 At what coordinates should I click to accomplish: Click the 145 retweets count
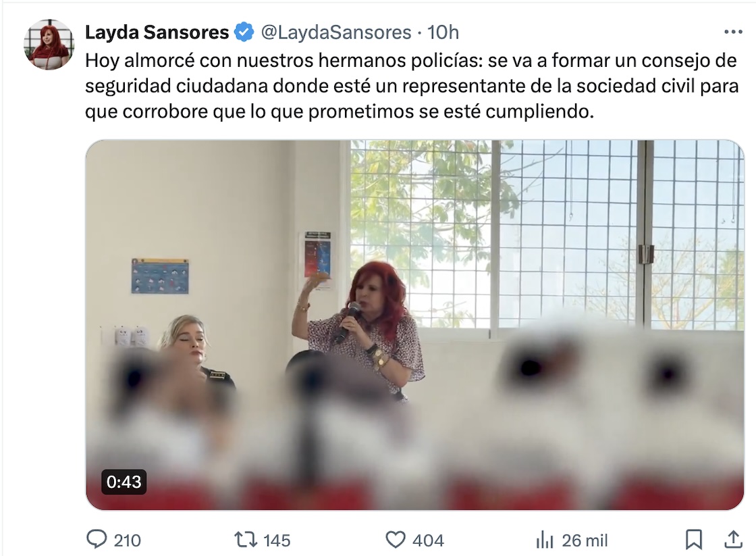277,540
